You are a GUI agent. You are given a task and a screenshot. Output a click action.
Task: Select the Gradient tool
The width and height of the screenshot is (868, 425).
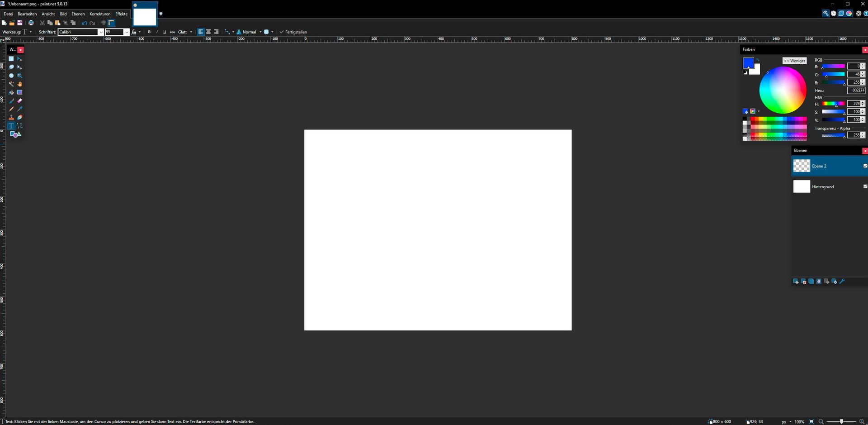(x=19, y=92)
